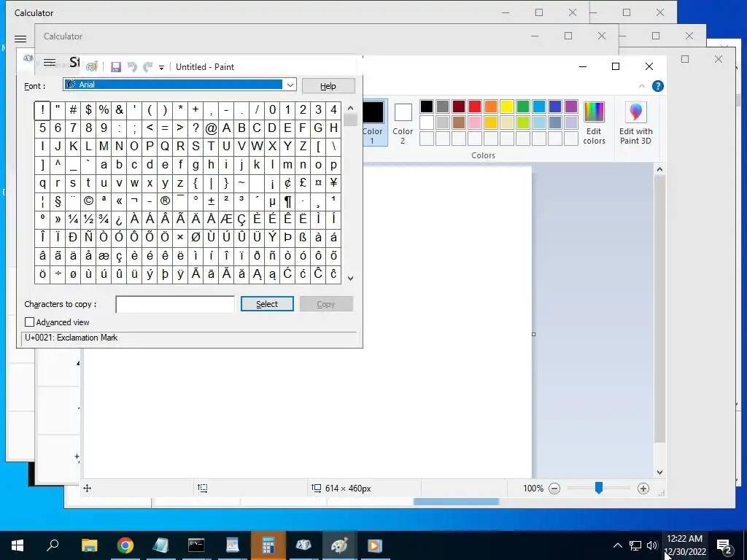Select Color 2 in Paint ribbon
This screenshot has width=747, height=560.
[x=403, y=122]
